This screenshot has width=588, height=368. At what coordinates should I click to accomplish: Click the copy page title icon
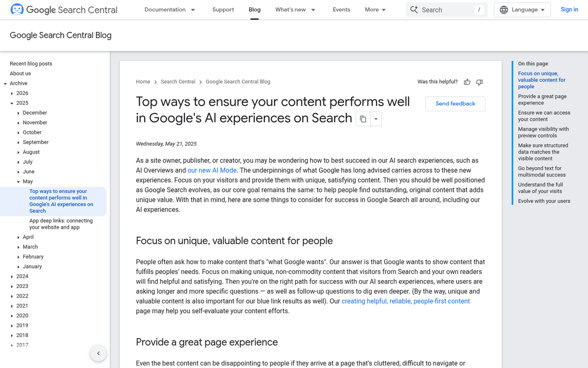[362, 119]
